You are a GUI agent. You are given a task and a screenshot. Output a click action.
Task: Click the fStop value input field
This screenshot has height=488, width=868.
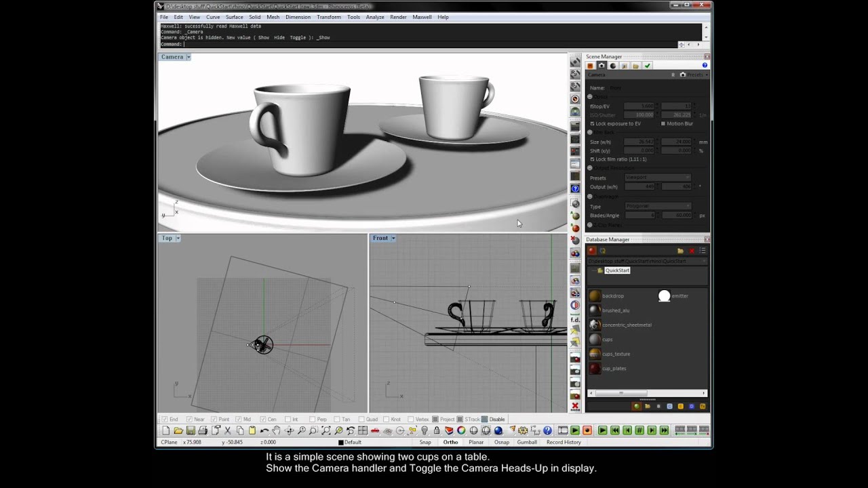(639, 106)
